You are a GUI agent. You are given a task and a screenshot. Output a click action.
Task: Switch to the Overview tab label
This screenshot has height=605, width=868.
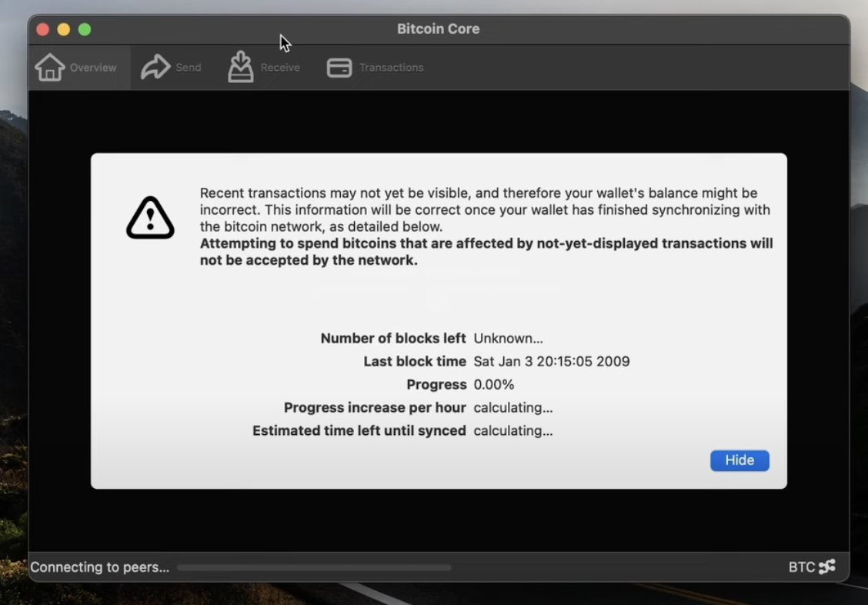click(x=93, y=68)
